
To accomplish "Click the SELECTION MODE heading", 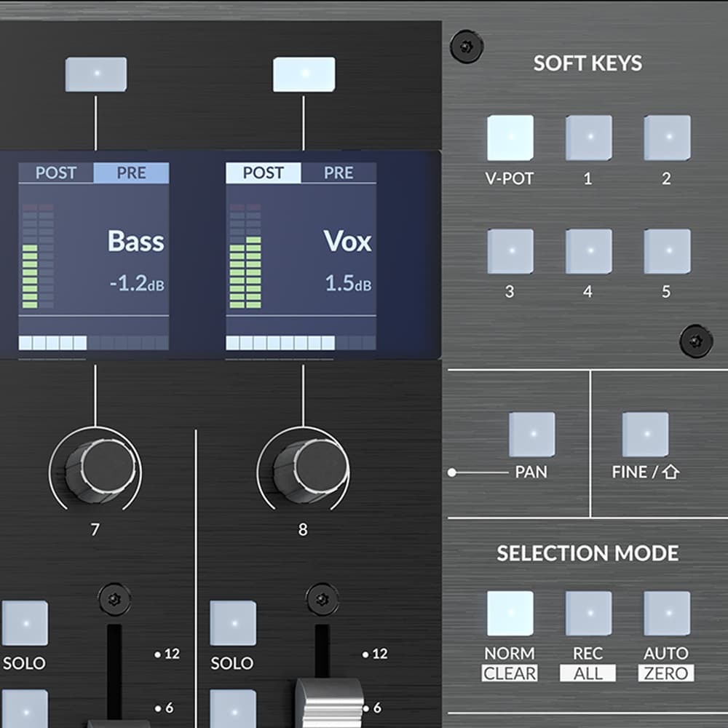I will click(x=587, y=553).
